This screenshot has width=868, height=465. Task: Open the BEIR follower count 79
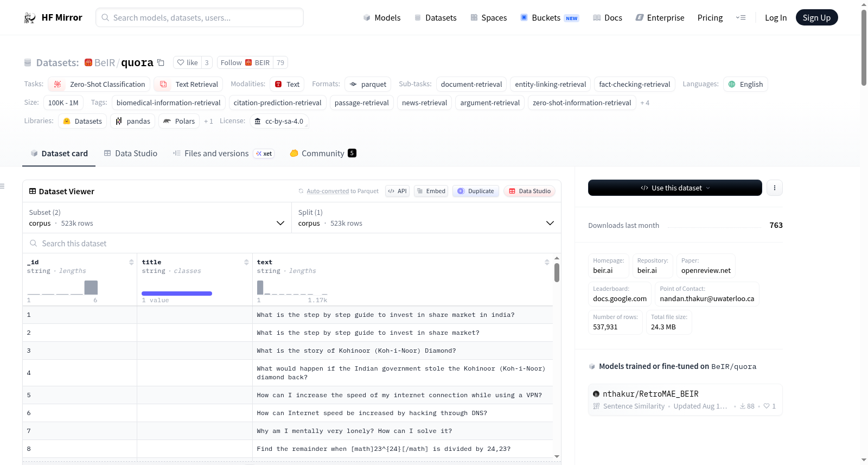[280, 62]
